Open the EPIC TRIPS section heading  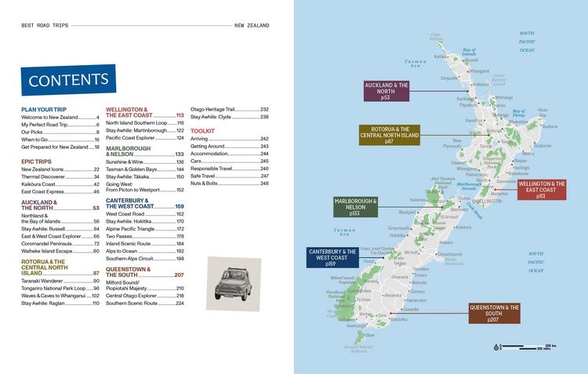36,162
